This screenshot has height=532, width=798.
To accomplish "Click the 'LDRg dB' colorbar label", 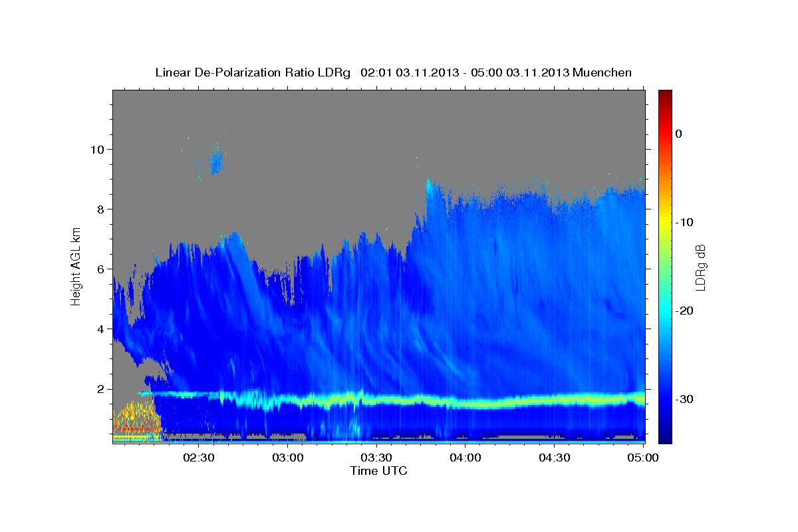I will (x=700, y=267).
